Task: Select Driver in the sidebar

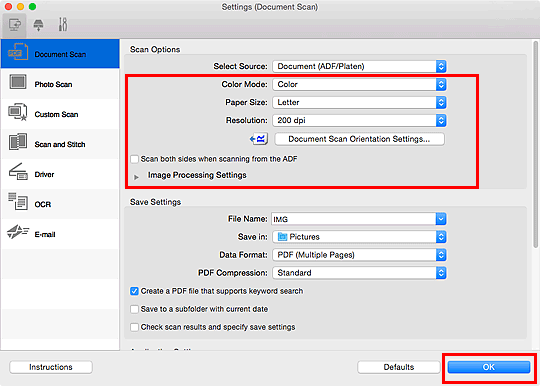Action: click(x=60, y=174)
